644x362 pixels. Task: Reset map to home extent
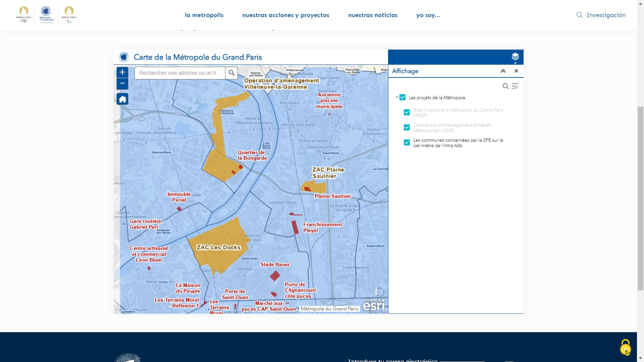tap(122, 99)
